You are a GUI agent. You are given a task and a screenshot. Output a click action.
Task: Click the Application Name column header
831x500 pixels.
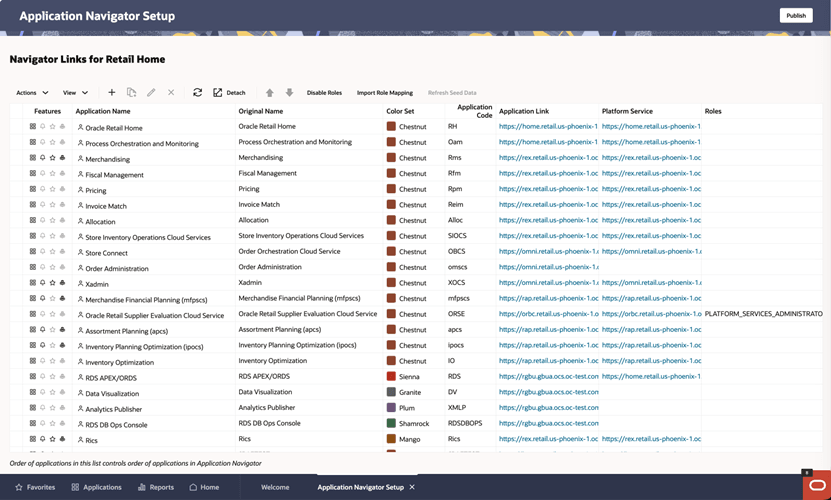pos(103,111)
